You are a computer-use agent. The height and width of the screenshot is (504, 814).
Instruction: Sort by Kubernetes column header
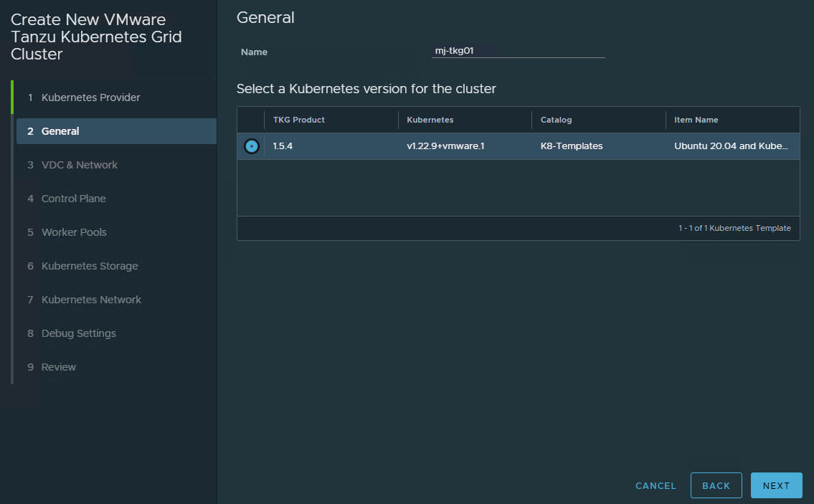(430, 120)
